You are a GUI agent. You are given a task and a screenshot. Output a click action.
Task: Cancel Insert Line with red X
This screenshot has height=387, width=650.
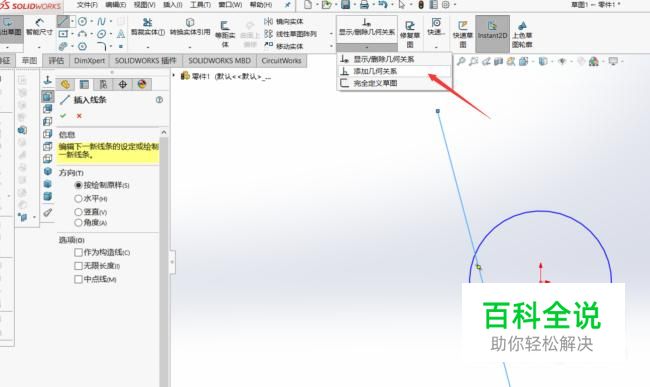pyautogui.click(x=79, y=116)
